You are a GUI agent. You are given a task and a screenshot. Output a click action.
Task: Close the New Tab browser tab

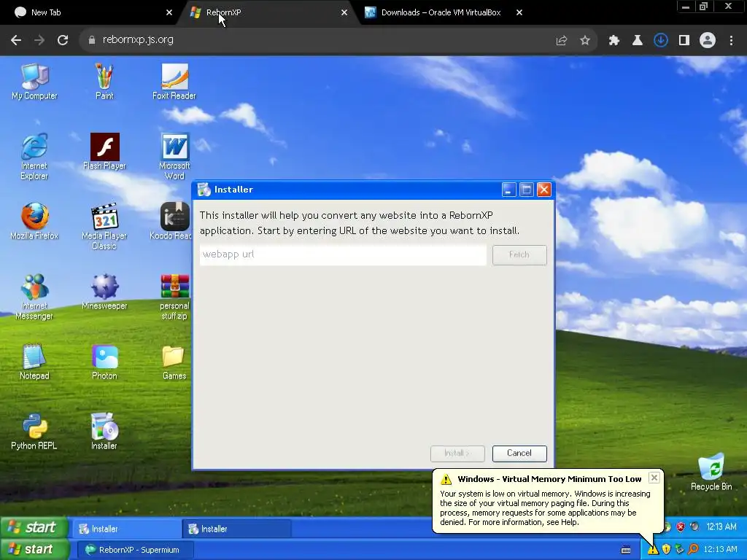click(169, 12)
